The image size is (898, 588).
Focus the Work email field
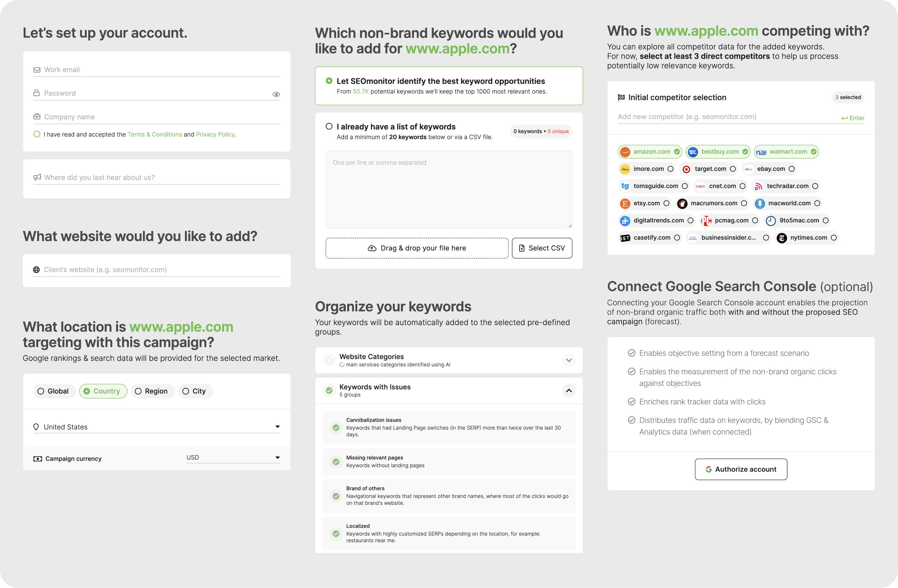pyautogui.click(x=157, y=70)
